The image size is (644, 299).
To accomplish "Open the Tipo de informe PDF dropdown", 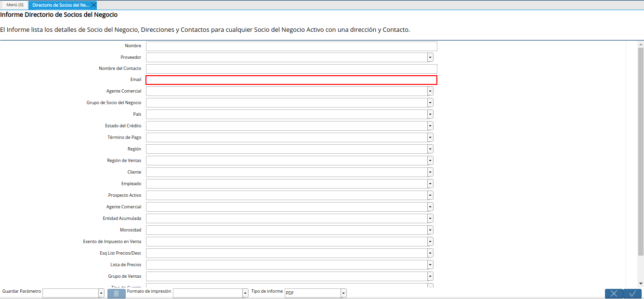I will coord(343,293).
